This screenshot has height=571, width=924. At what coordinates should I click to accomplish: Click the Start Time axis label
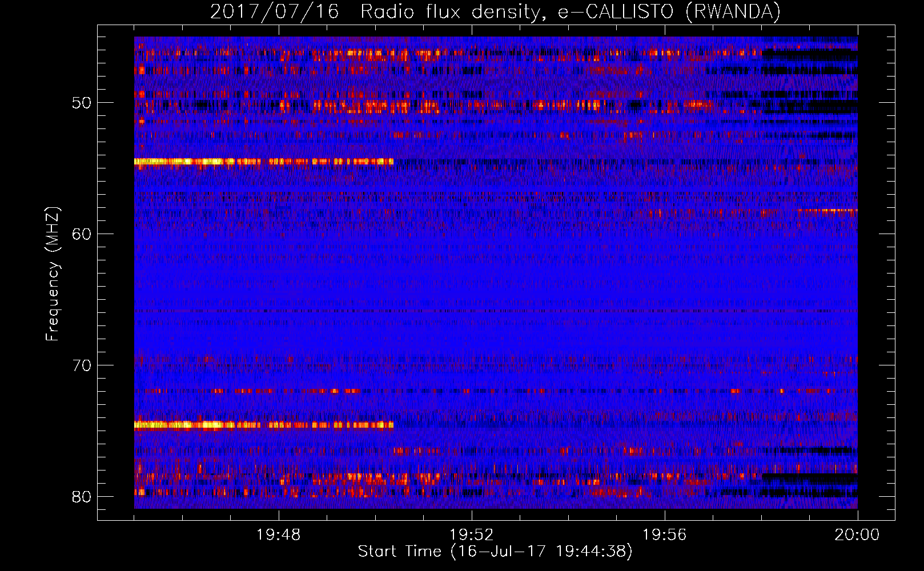pos(495,552)
